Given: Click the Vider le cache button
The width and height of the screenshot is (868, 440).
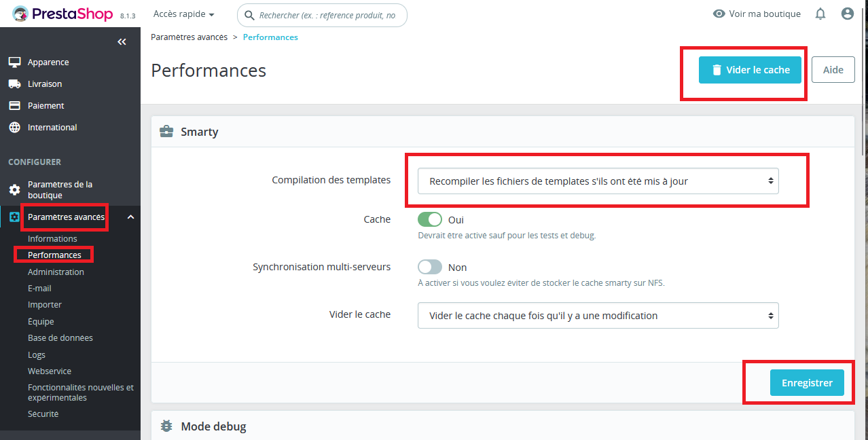Looking at the screenshot, I should 750,70.
